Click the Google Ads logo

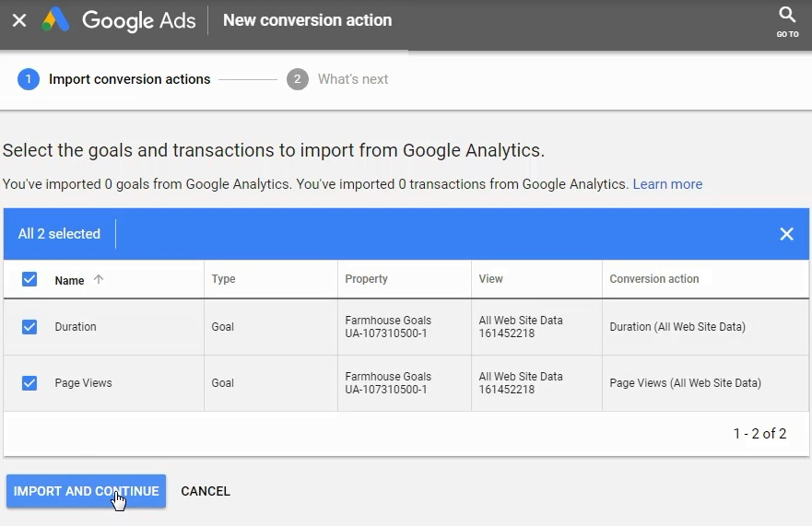pyautogui.click(x=119, y=20)
